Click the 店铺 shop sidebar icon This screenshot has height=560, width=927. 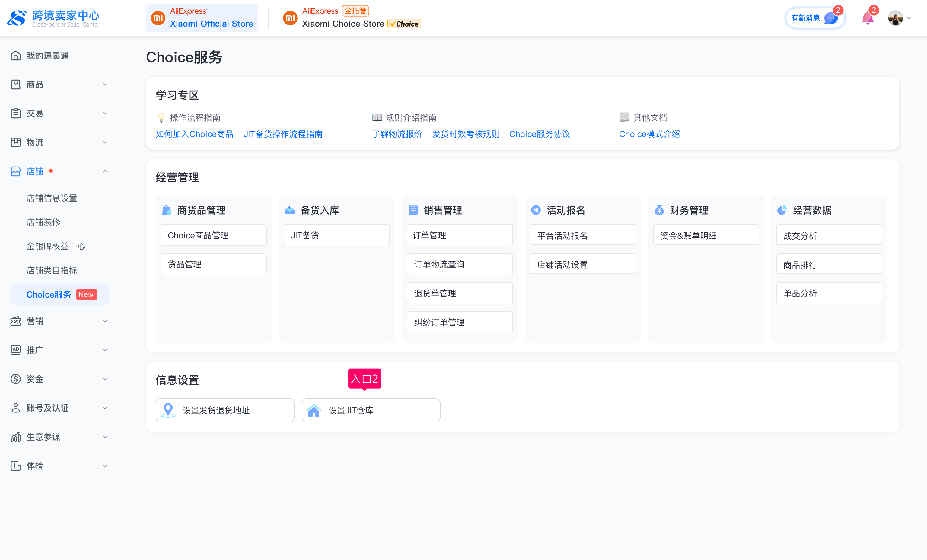pyautogui.click(x=16, y=171)
